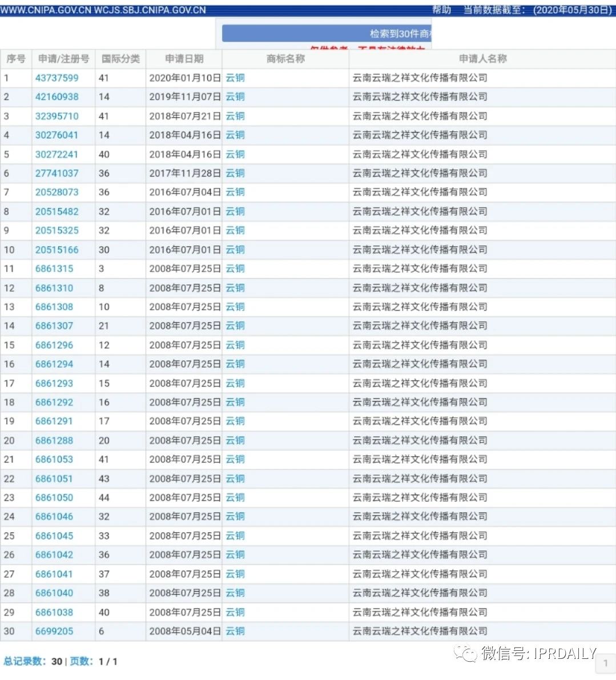The image size is (616, 680).
Task: Click the 申请日期 column header
Action: click(x=184, y=59)
